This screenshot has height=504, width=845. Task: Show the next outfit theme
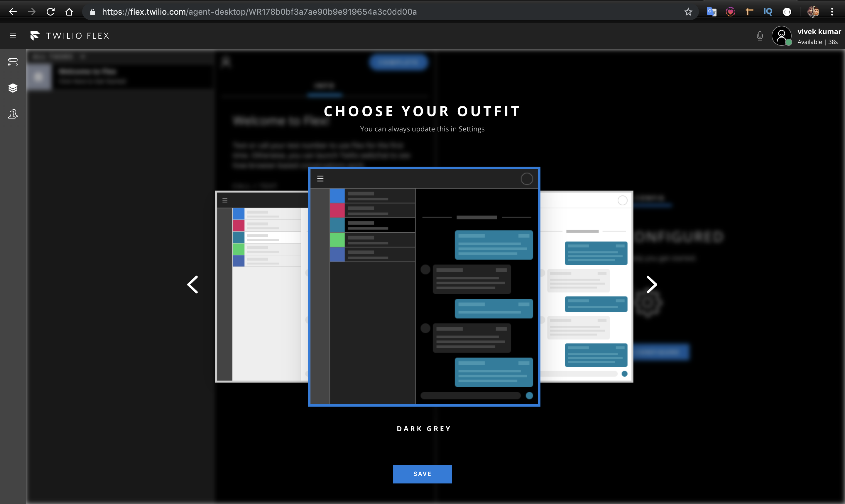coord(651,285)
